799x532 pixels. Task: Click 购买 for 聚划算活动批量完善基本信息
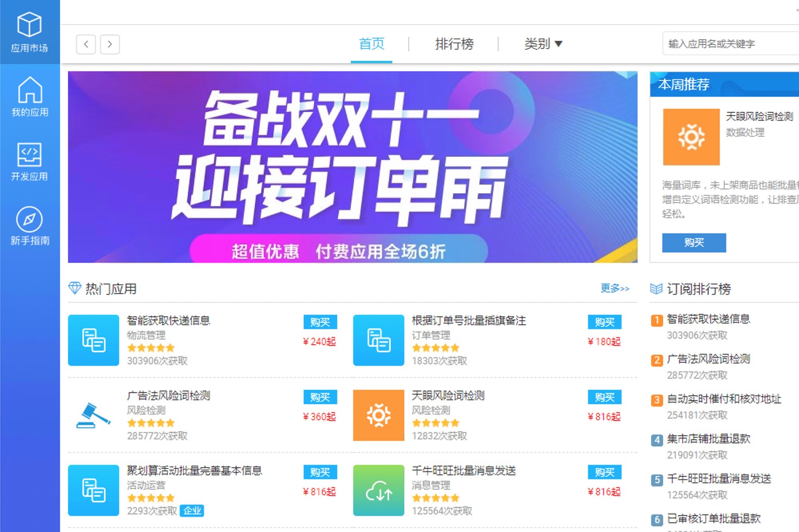tap(320, 472)
